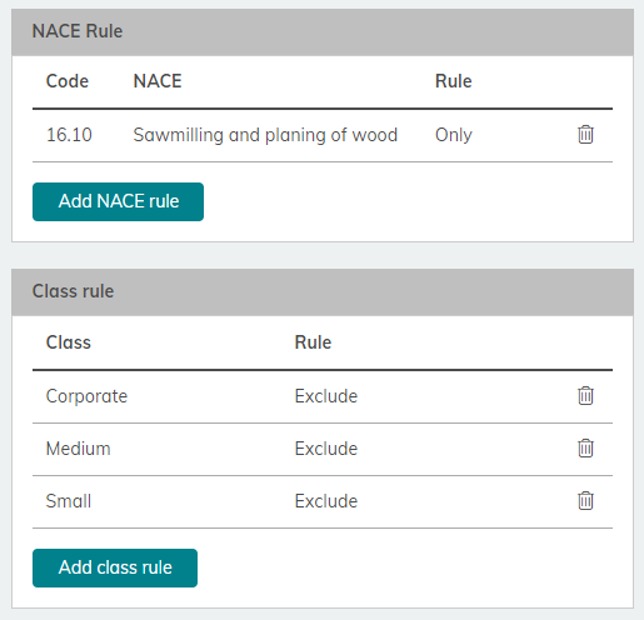Click the Add NACE rule button
The width and height of the screenshot is (644, 620).
118,201
